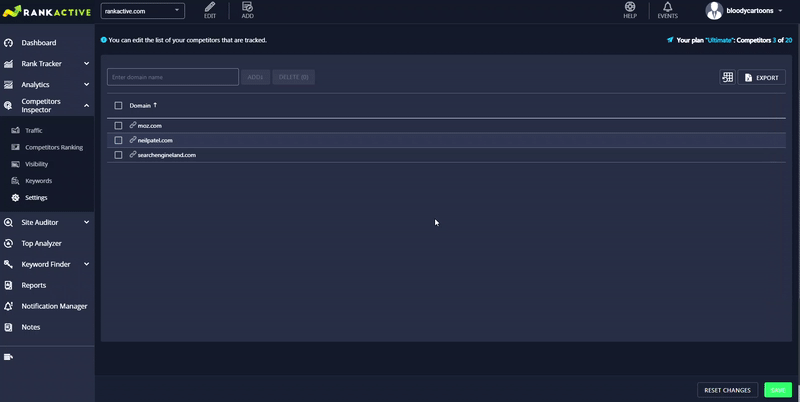The height and width of the screenshot is (402, 800).
Task: Open bloodycartoons account dropdown arrow
Action: (x=780, y=11)
